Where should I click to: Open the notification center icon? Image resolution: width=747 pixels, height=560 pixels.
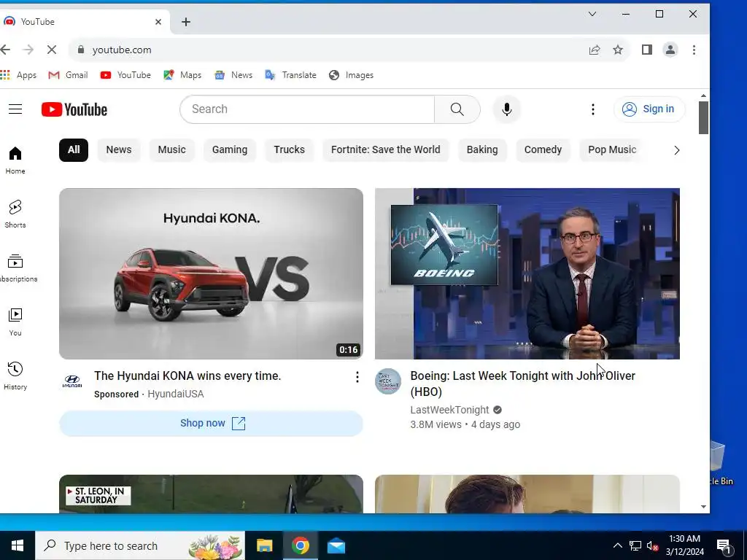[724, 545]
